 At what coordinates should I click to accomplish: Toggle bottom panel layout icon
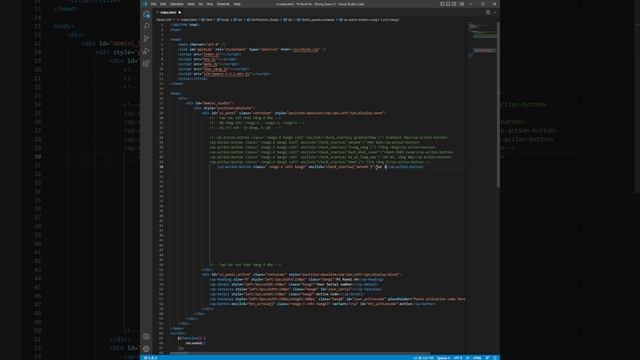pos(448,4)
